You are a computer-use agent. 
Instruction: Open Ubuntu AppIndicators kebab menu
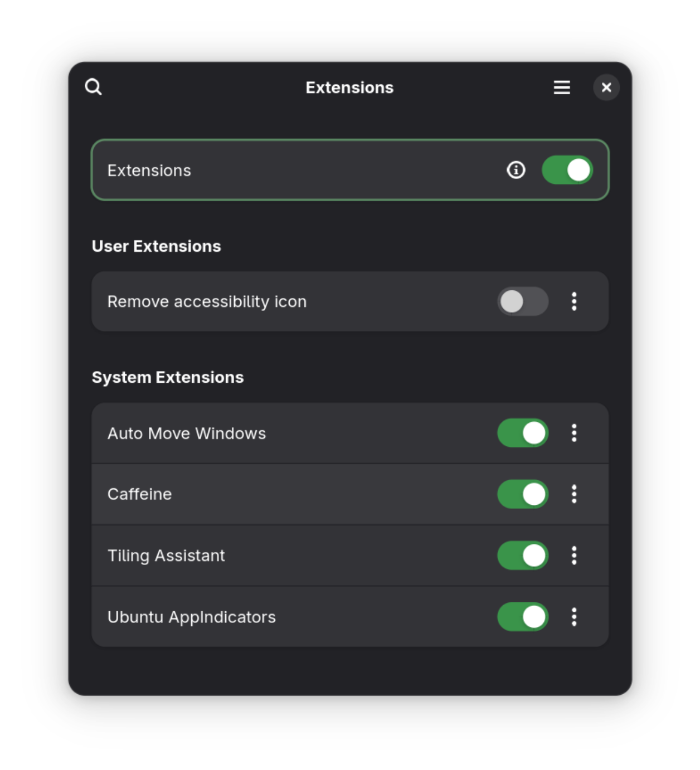coord(573,617)
